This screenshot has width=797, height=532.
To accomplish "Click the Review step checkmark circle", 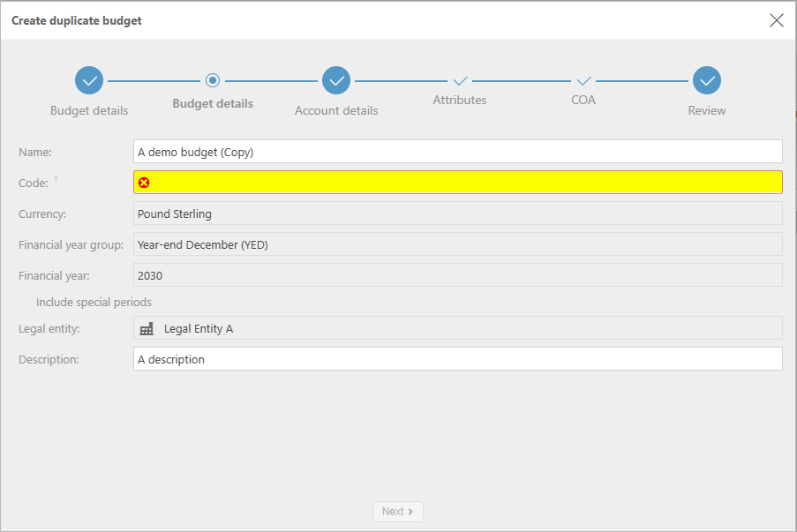I will (x=707, y=80).
